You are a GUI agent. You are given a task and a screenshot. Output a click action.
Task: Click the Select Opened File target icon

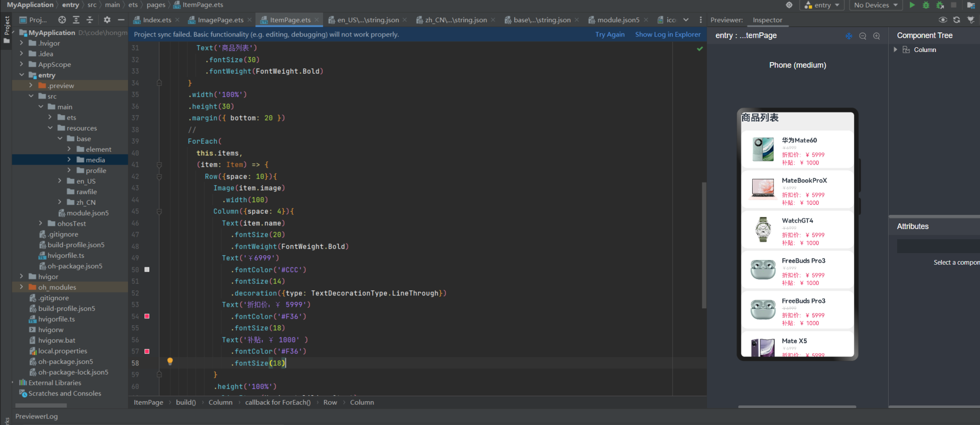pos(62,20)
